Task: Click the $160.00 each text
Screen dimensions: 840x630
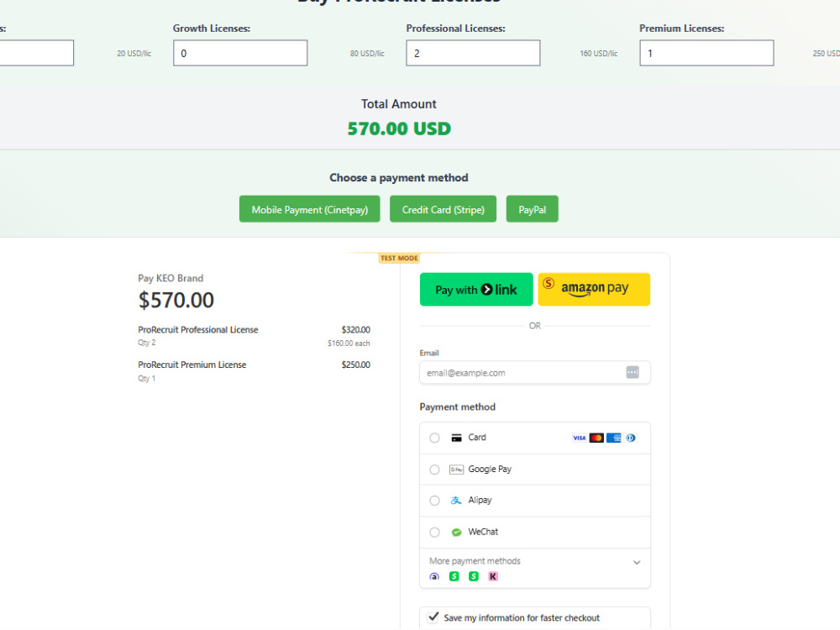Action: pyautogui.click(x=349, y=344)
